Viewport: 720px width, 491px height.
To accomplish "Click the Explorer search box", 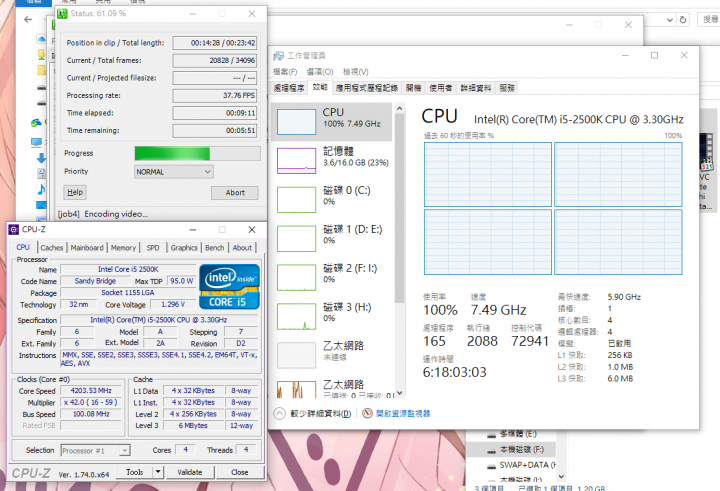I will [709, 19].
